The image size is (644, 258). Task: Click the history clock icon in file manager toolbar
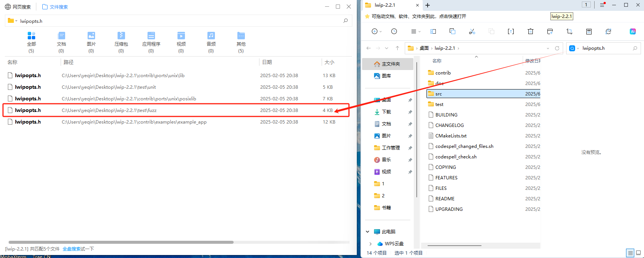[x=394, y=31]
